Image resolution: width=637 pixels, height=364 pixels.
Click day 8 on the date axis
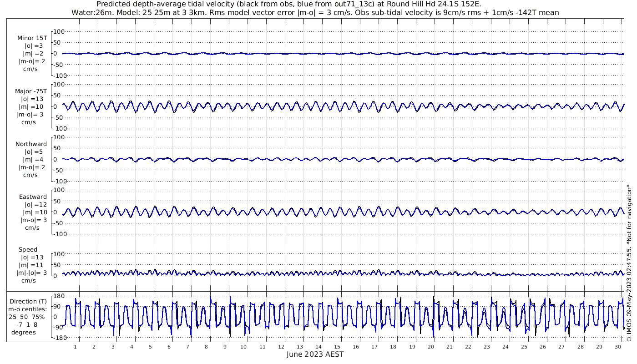click(206, 347)
